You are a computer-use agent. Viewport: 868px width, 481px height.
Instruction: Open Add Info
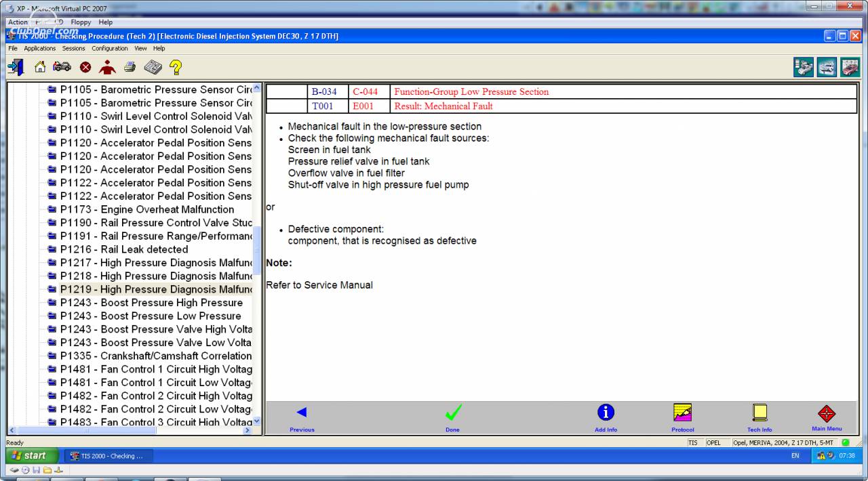click(606, 417)
